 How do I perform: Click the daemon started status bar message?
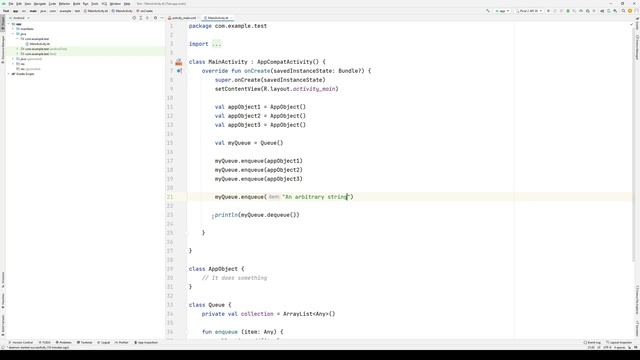tap(38, 347)
